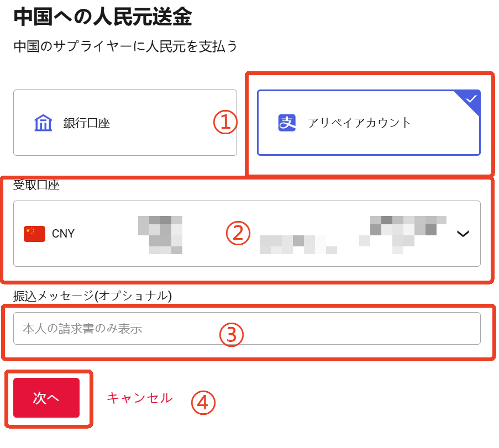Click the キャンセル link
499x448 pixels.
tap(139, 398)
